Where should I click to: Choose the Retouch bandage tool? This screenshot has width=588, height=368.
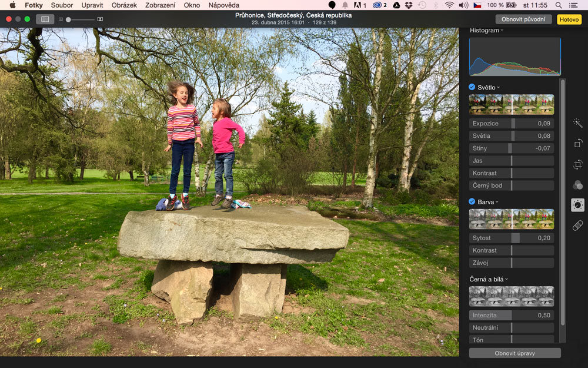[x=577, y=226]
